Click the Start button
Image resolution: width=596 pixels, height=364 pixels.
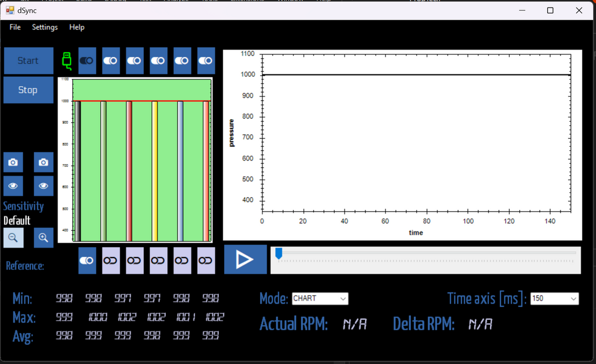[28, 60]
